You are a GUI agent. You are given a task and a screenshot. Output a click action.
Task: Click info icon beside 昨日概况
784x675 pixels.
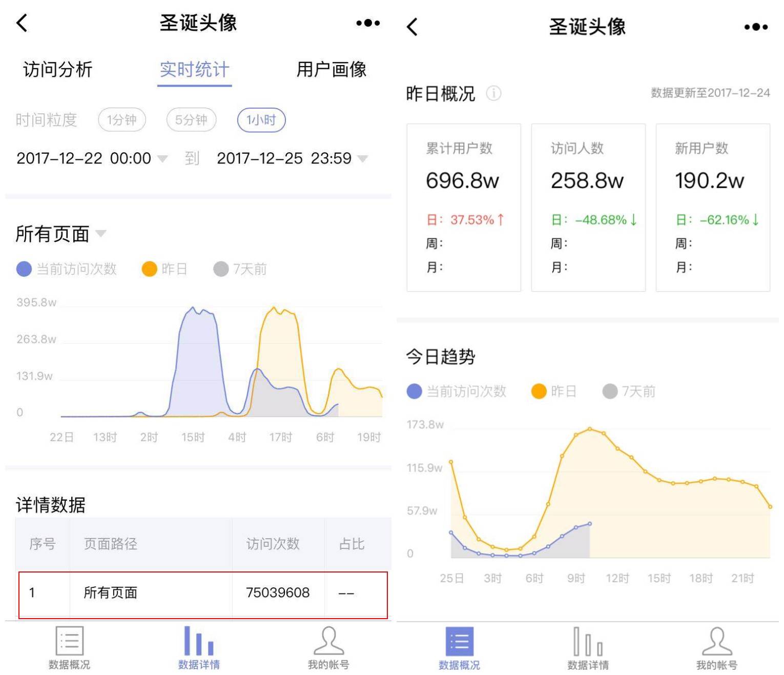[x=493, y=93]
